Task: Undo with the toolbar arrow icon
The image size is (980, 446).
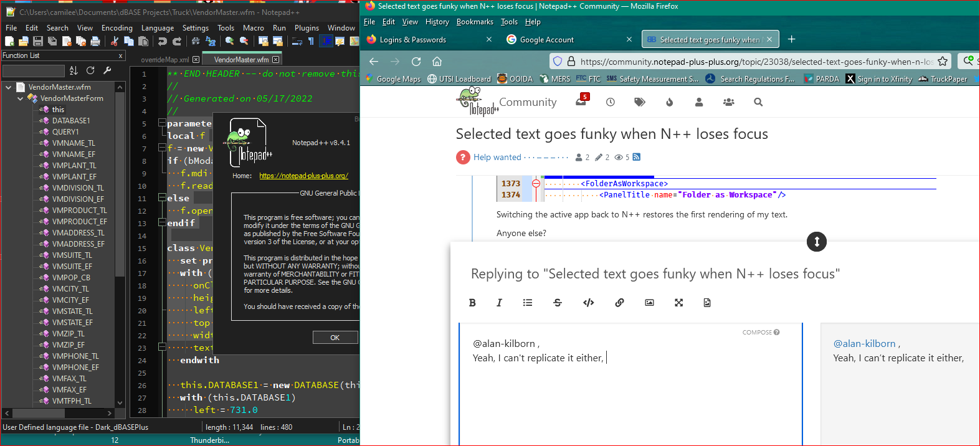Action: click(x=163, y=41)
